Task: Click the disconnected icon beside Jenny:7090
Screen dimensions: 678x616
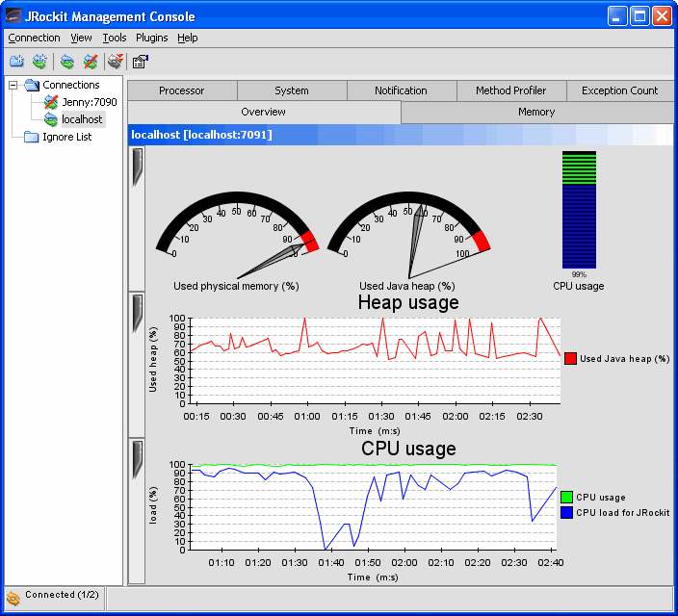Action: tap(51, 102)
